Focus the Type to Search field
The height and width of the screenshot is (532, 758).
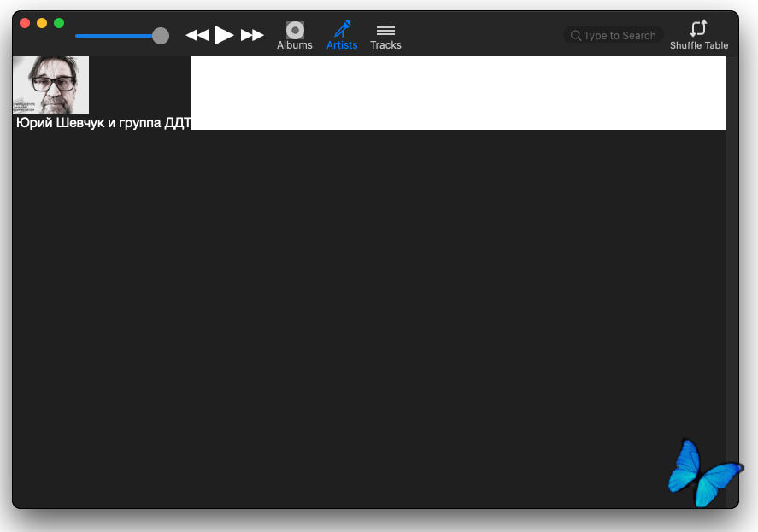pyautogui.click(x=620, y=36)
